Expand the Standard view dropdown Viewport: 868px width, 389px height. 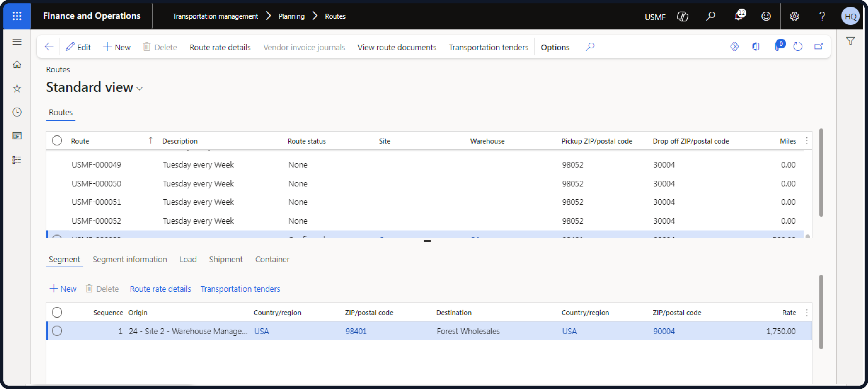140,88
